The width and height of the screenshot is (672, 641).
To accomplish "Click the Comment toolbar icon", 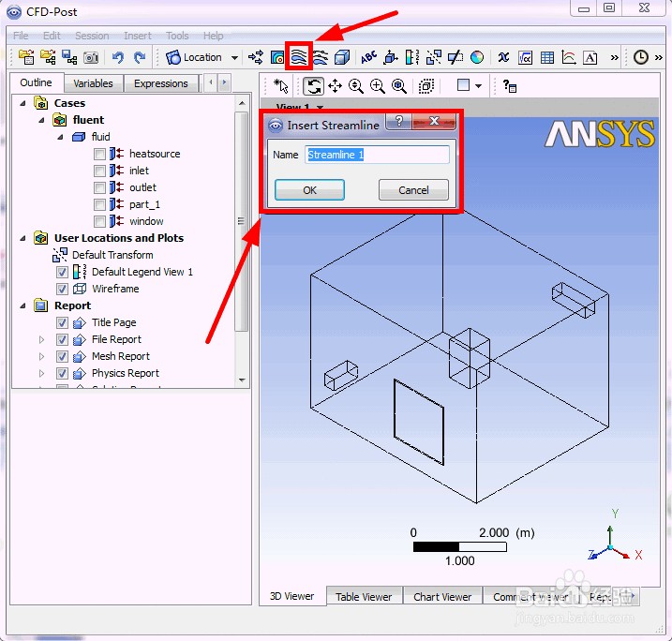I will (590, 57).
